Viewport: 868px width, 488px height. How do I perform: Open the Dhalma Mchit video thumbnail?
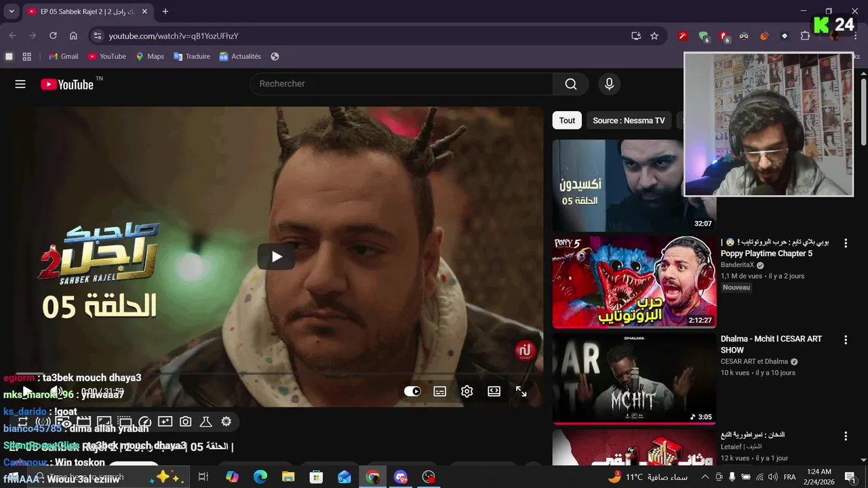[x=634, y=378]
